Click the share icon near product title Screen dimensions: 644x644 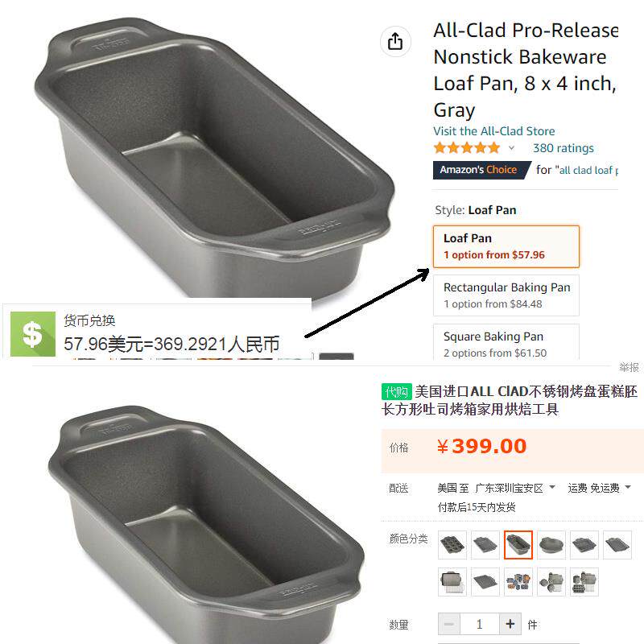click(x=395, y=41)
